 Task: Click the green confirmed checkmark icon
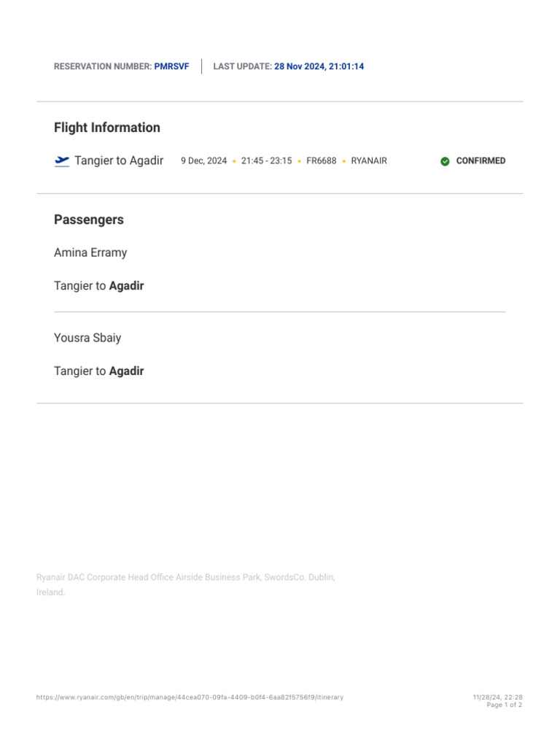(445, 161)
